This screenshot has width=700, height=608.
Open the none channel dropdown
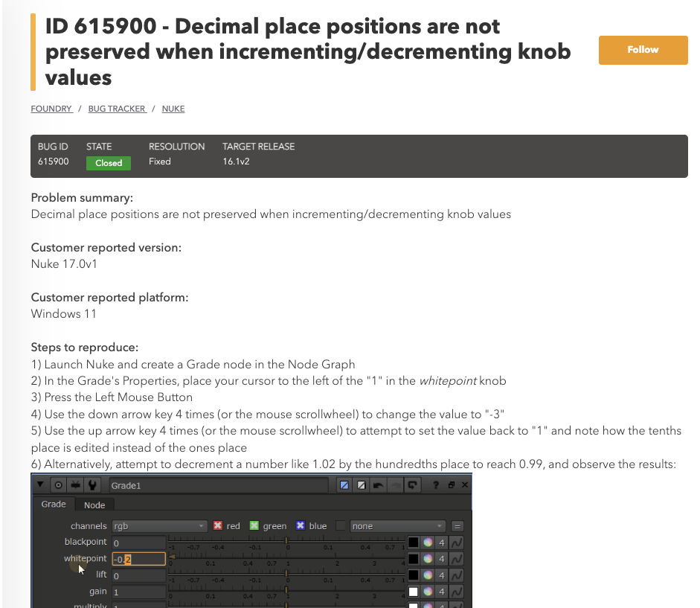398,526
